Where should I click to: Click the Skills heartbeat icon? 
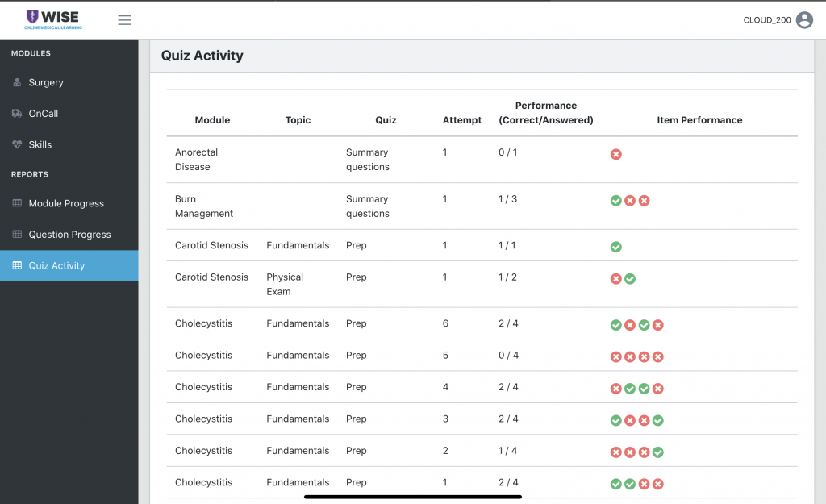click(x=17, y=144)
